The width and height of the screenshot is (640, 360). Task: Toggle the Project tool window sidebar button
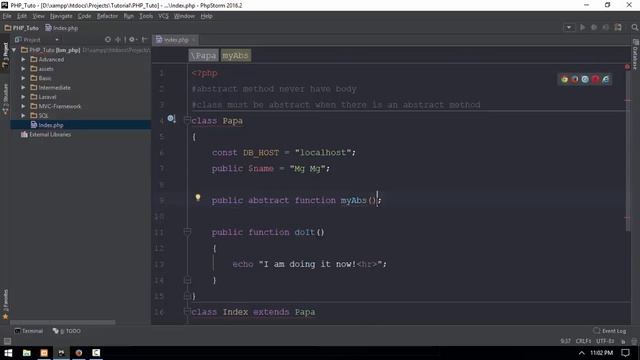5,55
